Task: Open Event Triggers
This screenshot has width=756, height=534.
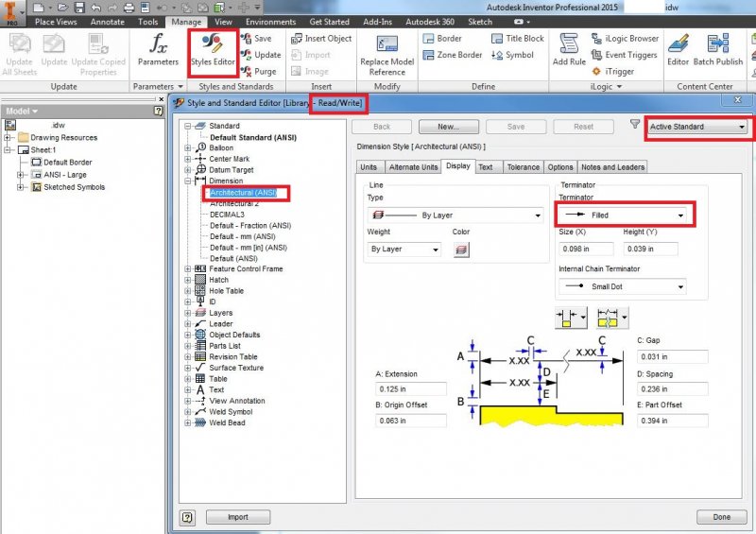Action: (x=625, y=55)
